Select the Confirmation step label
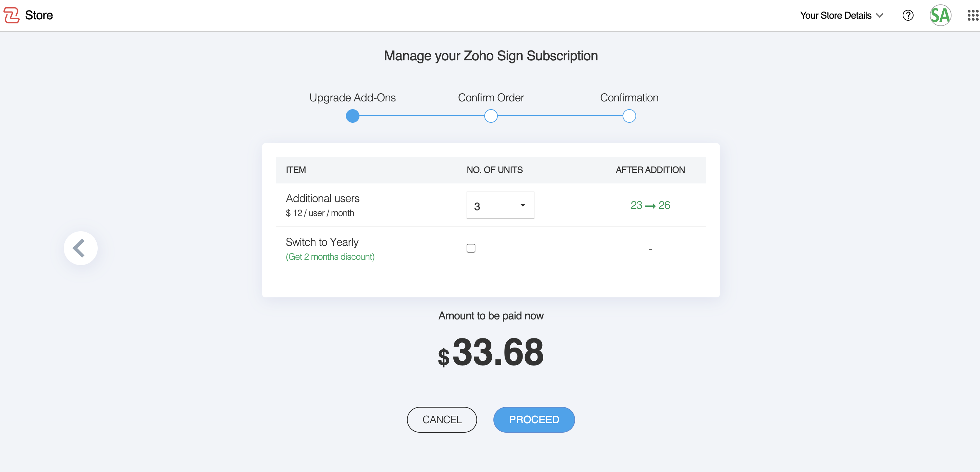 coord(629,98)
